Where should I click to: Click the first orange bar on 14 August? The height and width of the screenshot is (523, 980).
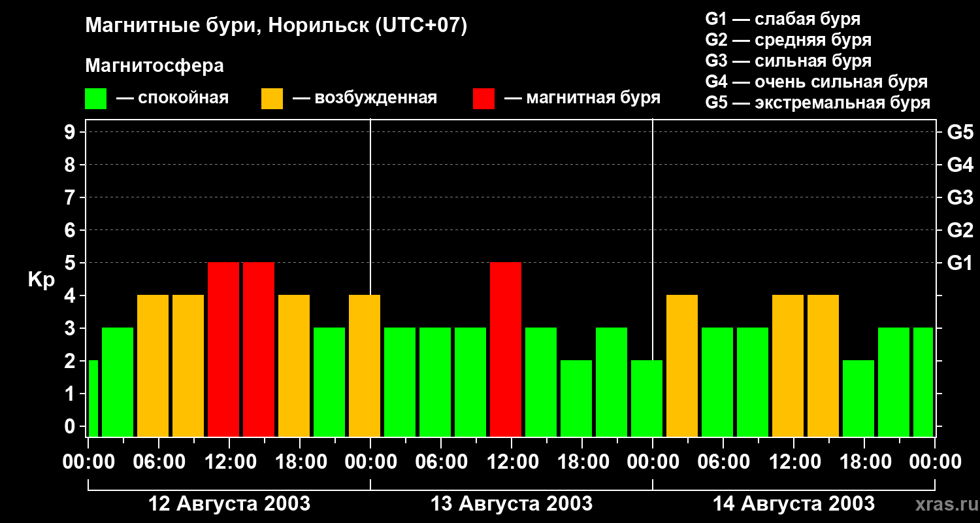pos(682,365)
